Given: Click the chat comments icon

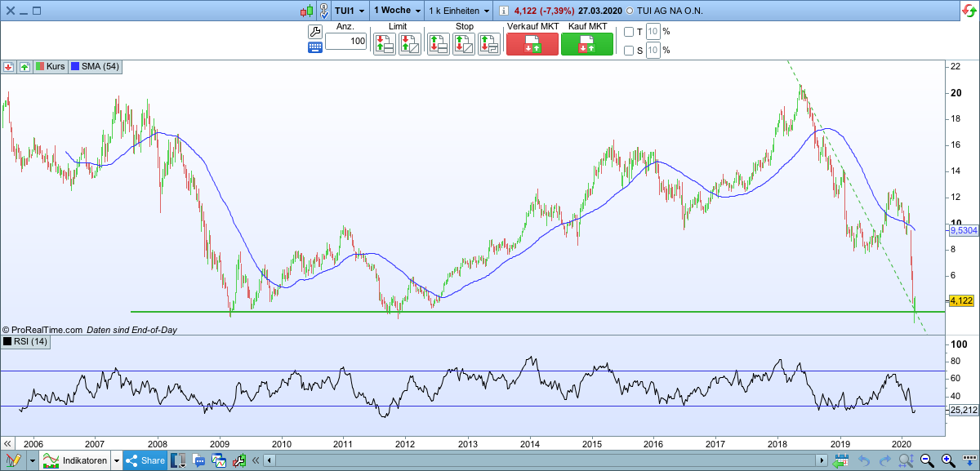Looking at the screenshot, I should [200, 461].
